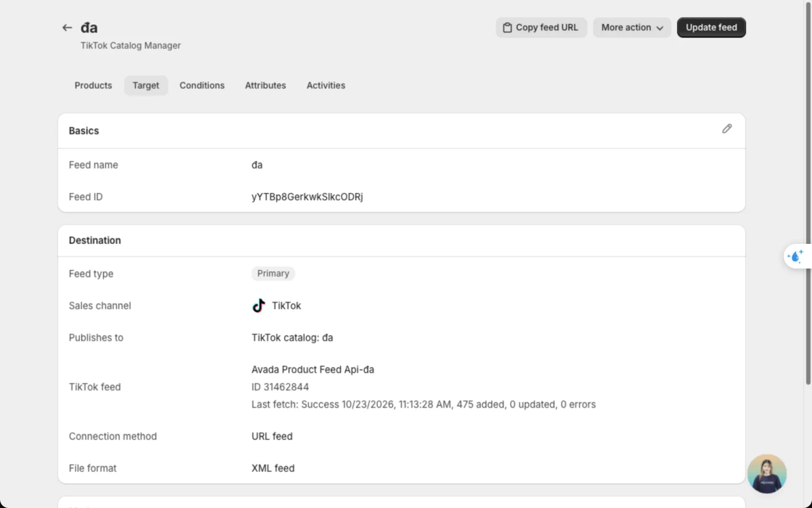This screenshot has height=508, width=812.
Task: Click the TikTok catalog: đa value
Action: [x=292, y=338]
